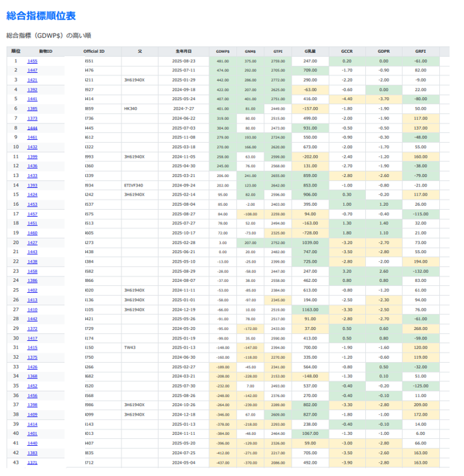Open animal ID 1455 link in rank 1
The image size is (464, 476).
(x=32, y=61)
